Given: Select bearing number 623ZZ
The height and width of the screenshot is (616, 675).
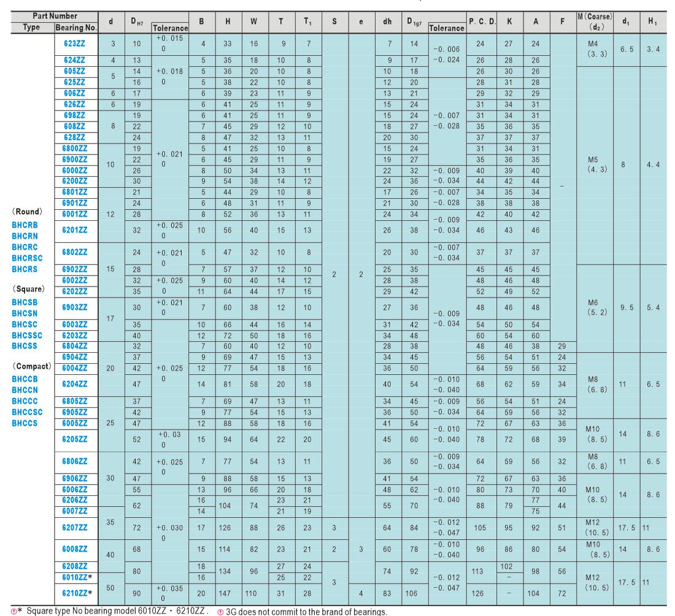Looking at the screenshot, I should coord(74,44).
